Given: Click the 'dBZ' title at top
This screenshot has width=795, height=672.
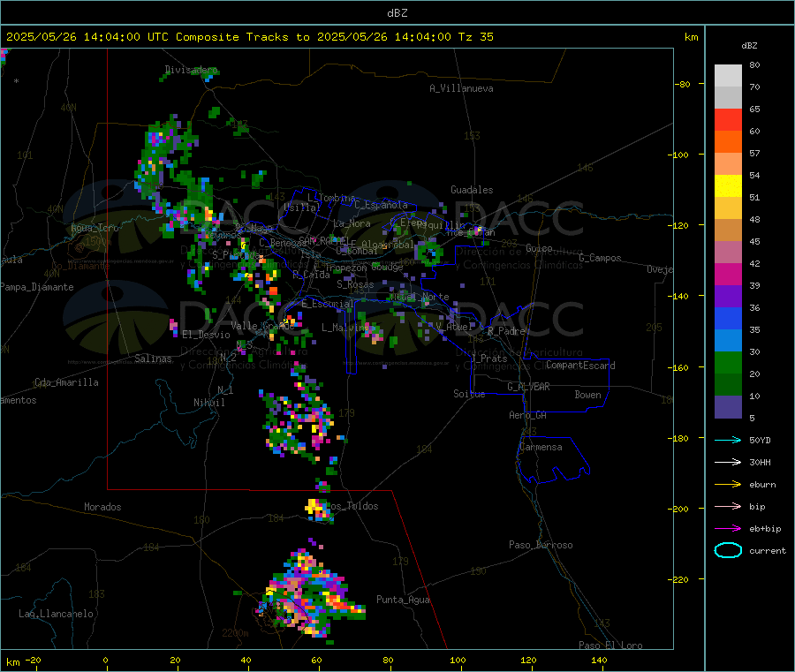Looking at the screenshot, I should [397, 13].
